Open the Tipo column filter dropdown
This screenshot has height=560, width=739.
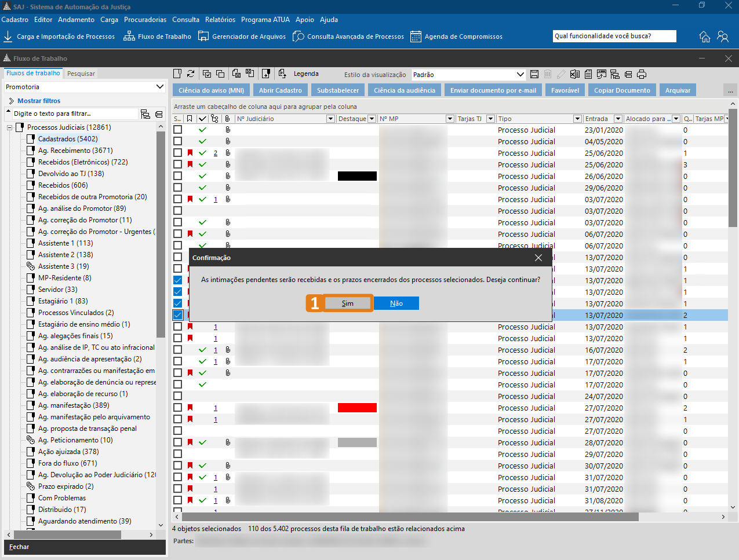click(x=577, y=119)
